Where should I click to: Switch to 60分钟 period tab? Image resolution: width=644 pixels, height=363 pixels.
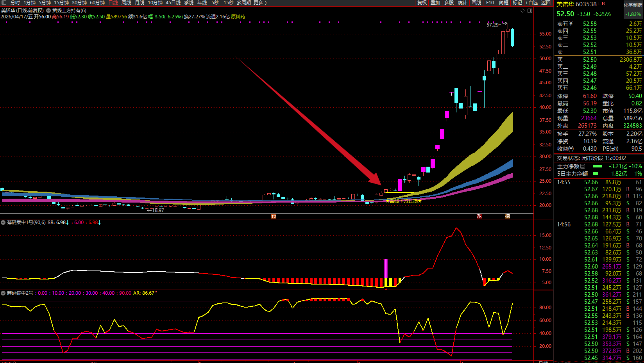pyautogui.click(x=97, y=3)
